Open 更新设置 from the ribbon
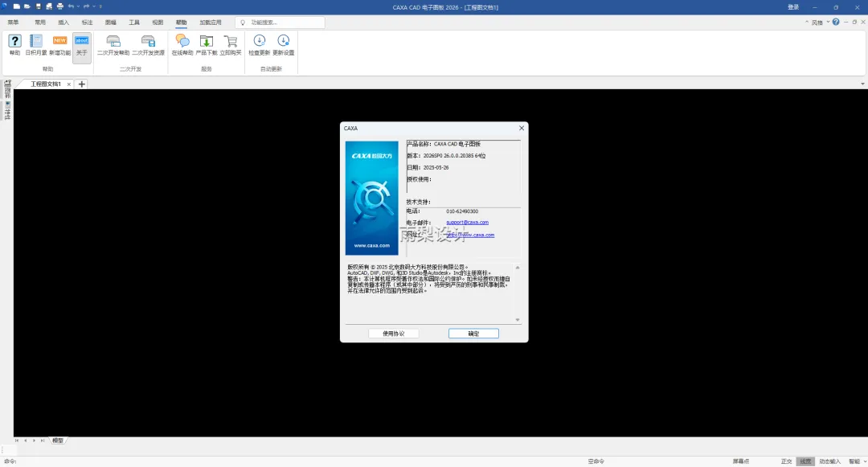The height and width of the screenshot is (467, 868). coord(284,45)
